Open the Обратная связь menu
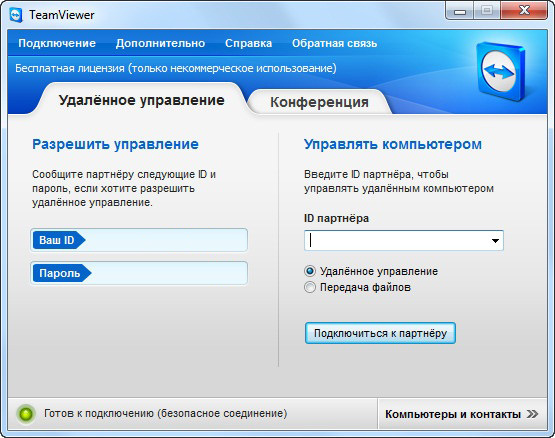This screenshot has width=555, height=438. click(334, 43)
